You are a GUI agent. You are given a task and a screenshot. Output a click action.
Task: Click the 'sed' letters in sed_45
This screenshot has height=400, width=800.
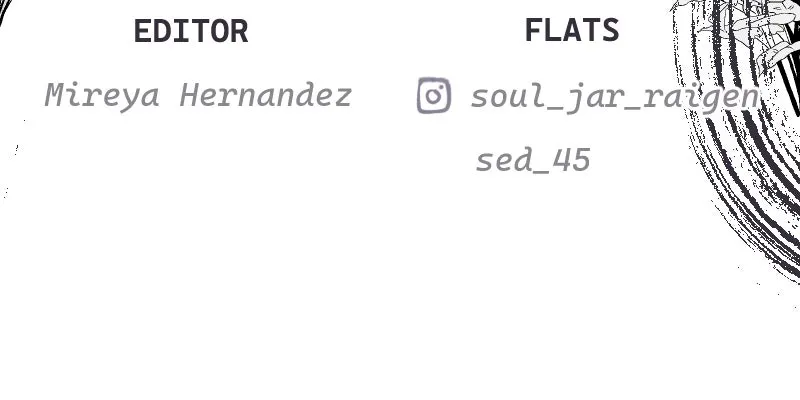[x=504, y=160]
